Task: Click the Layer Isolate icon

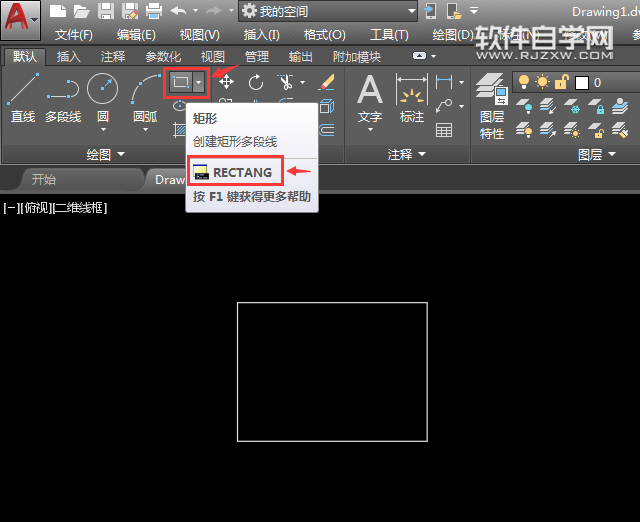Action: coord(620,106)
